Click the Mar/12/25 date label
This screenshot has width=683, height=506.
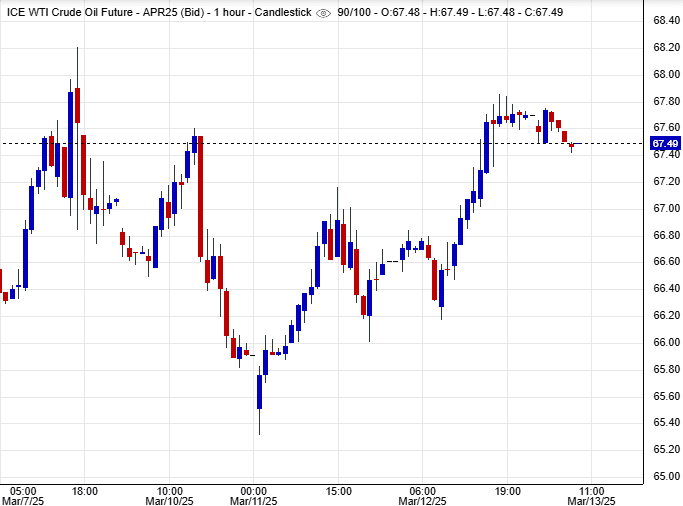click(x=423, y=500)
